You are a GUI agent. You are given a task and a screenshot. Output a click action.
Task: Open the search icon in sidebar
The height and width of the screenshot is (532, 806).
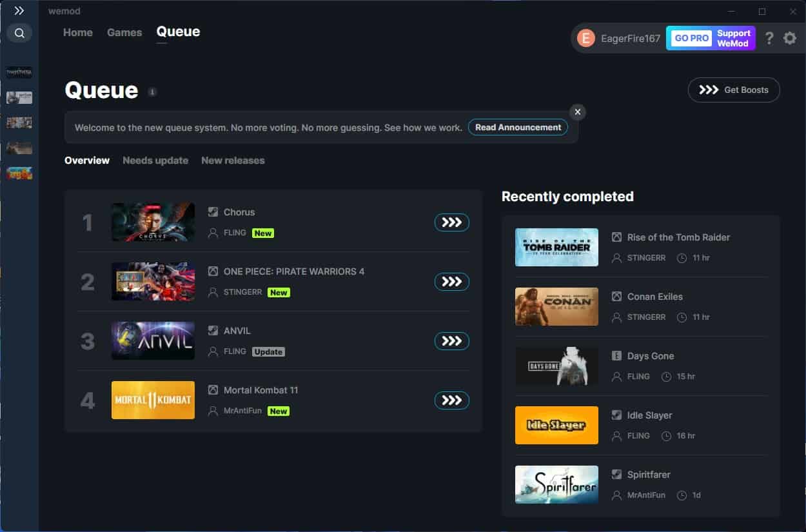(19, 33)
